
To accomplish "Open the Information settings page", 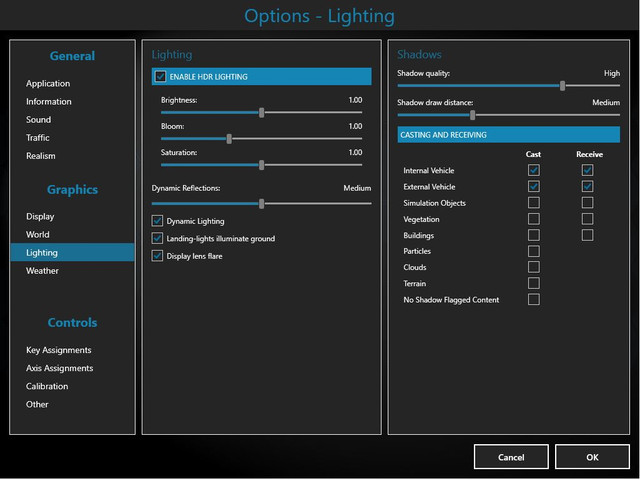I will point(49,101).
